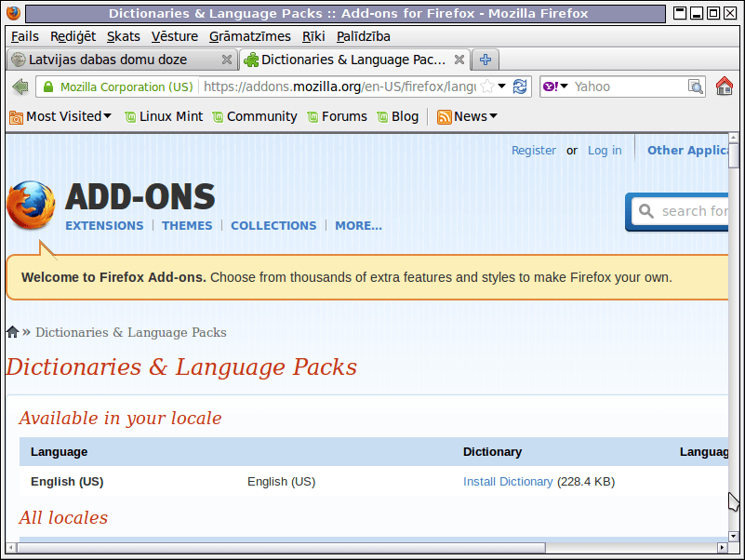Click the Log in link
Screen dimensions: 745x560
[x=605, y=150]
